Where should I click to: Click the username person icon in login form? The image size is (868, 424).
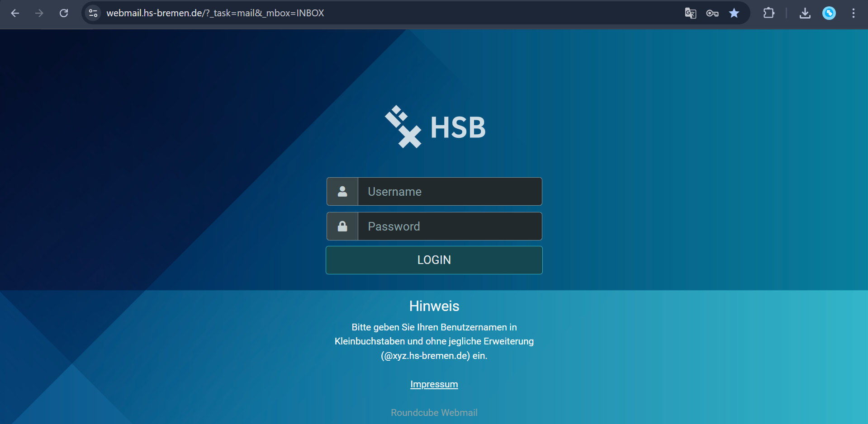(x=342, y=191)
